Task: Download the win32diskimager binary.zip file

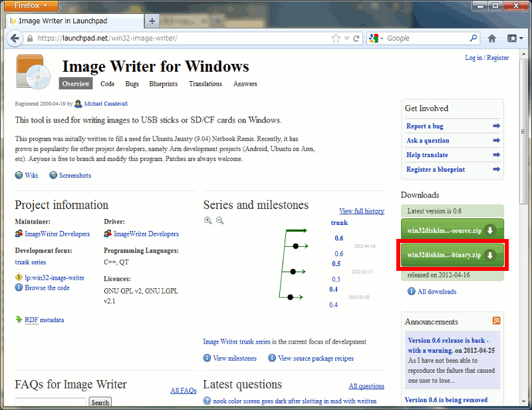Action: tap(451, 256)
